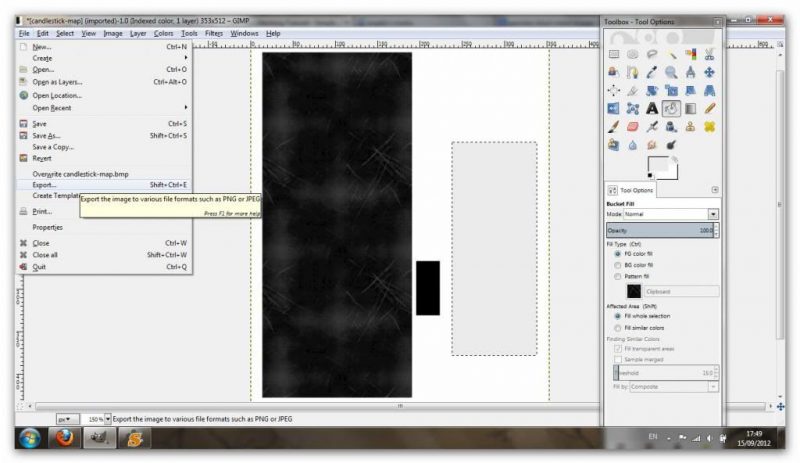Select the Blend gradient tool

coord(690,108)
